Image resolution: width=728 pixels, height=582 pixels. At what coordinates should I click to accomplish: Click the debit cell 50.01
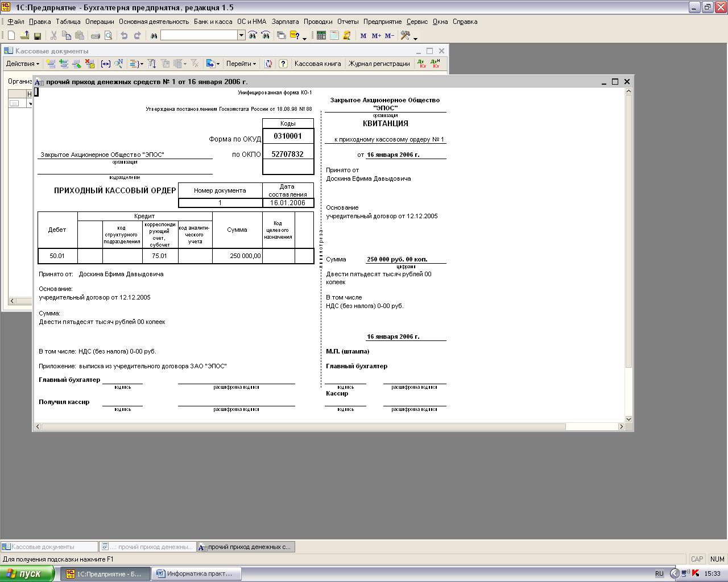tap(57, 256)
